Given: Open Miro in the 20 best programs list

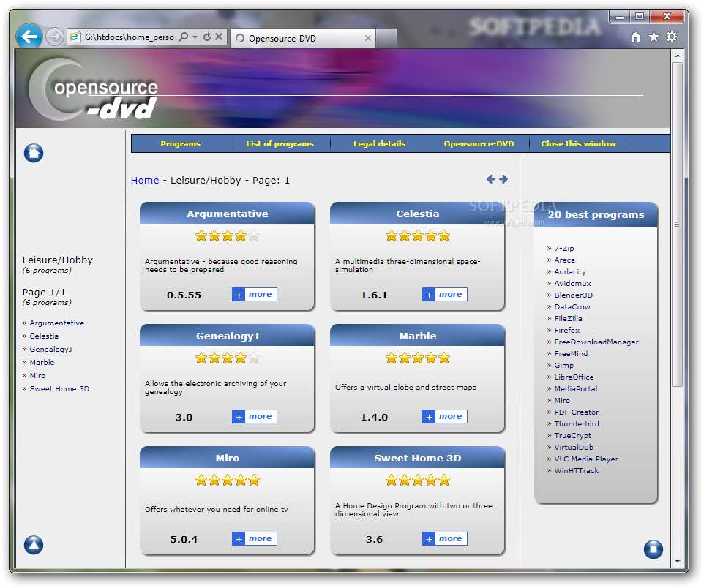Looking at the screenshot, I should (562, 400).
